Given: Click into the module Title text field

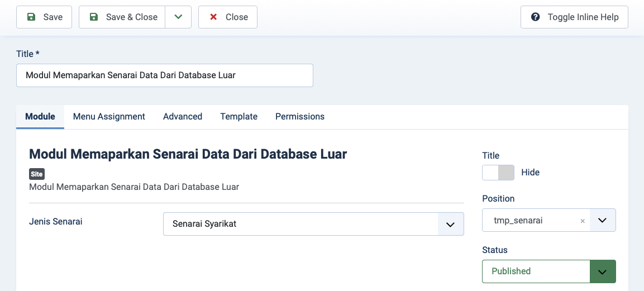Looking at the screenshot, I should pyautogui.click(x=165, y=75).
